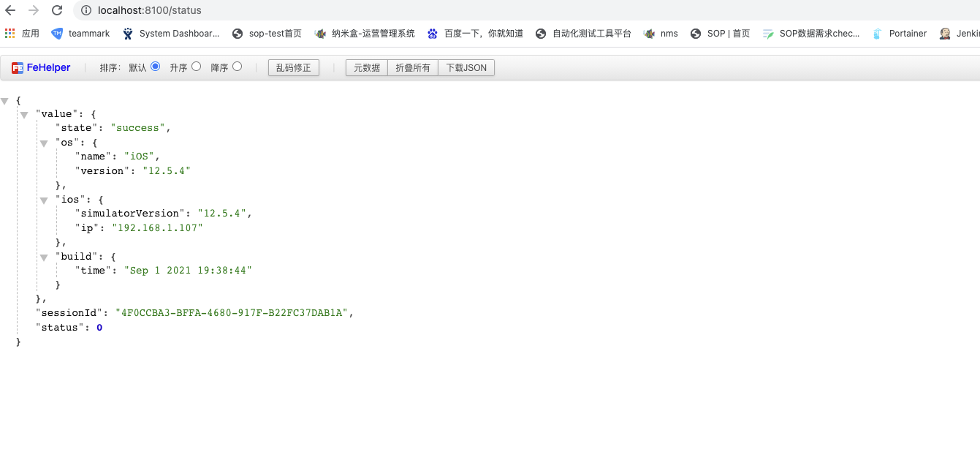Click the 折叠所有 button
980x463 pixels.
coord(413,67)
